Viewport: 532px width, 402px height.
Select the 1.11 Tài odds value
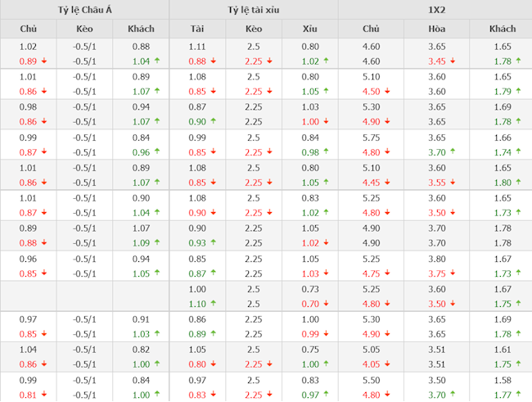point(197,48)
